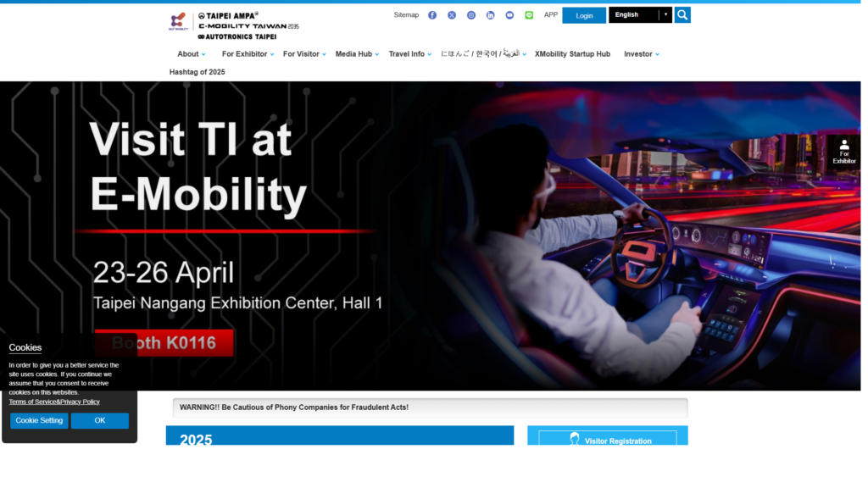Open XMobility Startup Hub page

coord(572,54)
